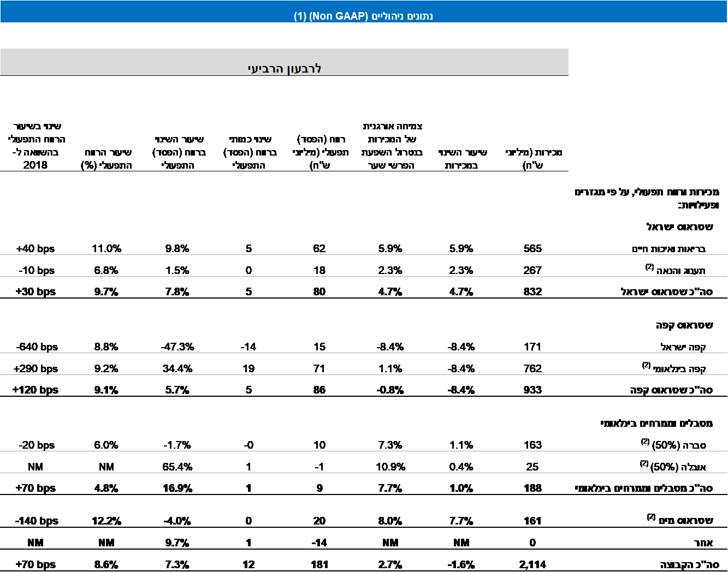Click the 9.6% value cell

pos(177,248)
